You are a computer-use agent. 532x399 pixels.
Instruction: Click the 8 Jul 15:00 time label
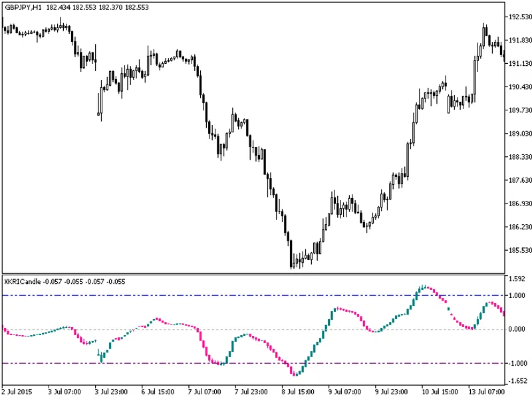coord(298,392)
